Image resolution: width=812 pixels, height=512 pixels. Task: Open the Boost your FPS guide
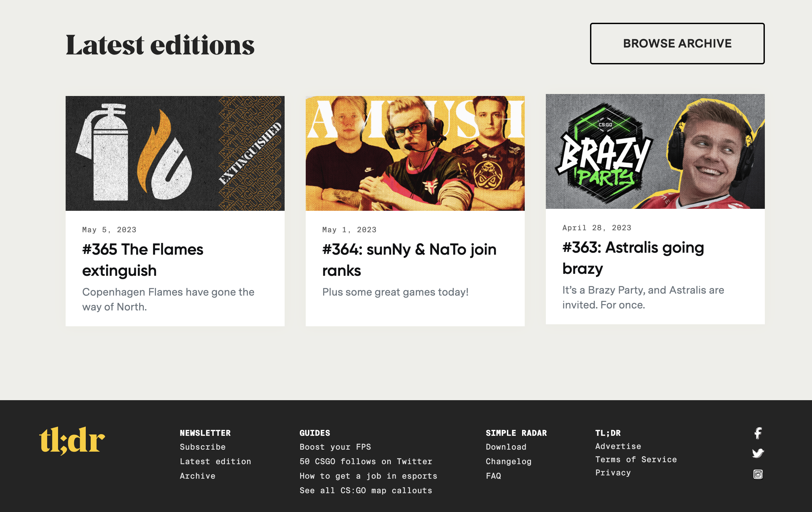tap(335, 447)
